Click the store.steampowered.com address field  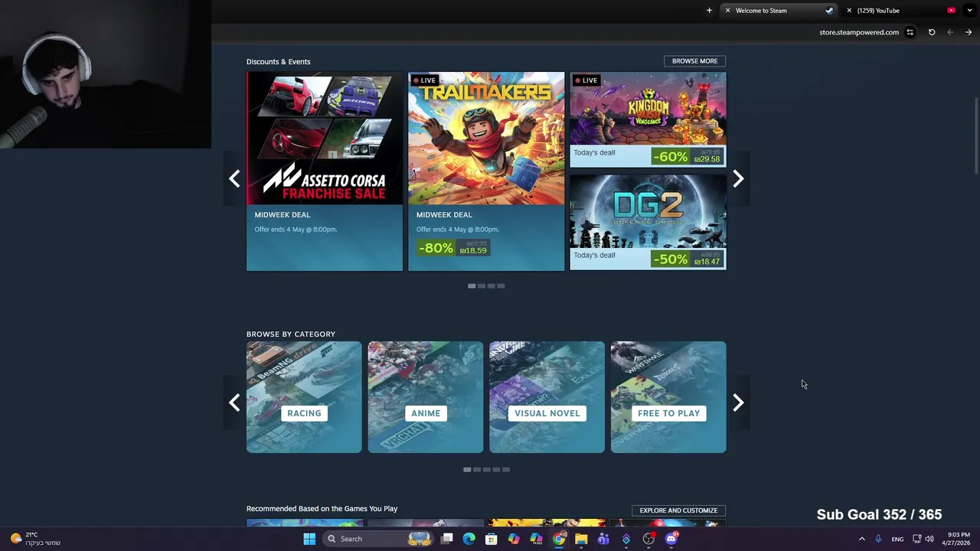(x=859, y=32)
